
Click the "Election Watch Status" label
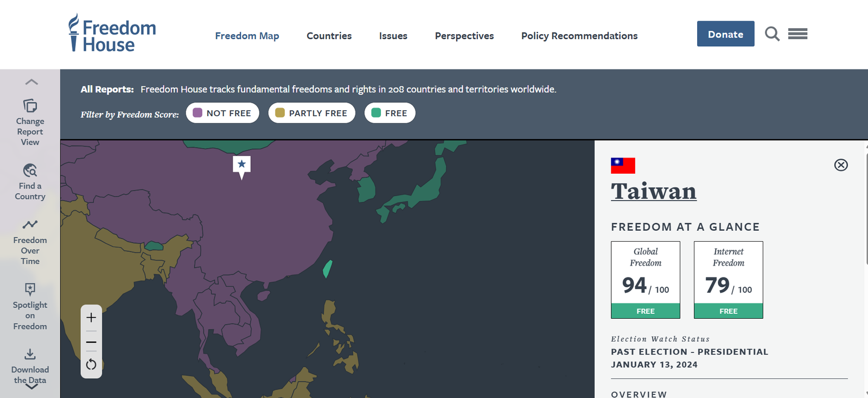click(x=660, y=339)
